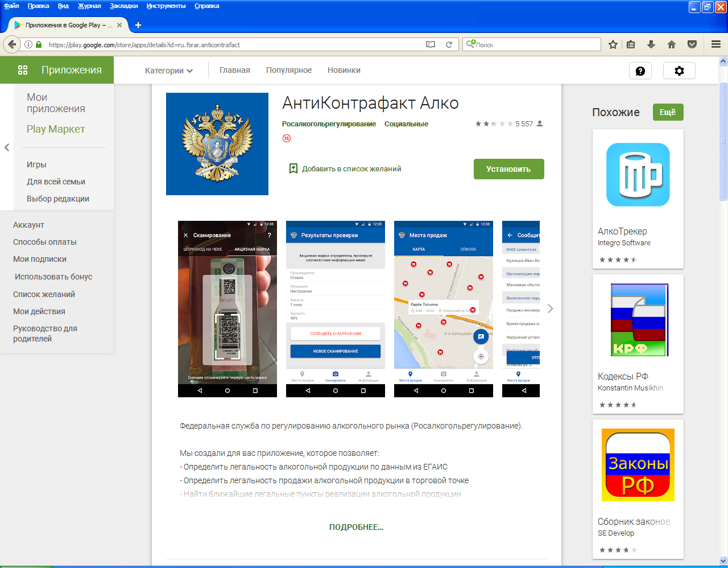Open the Журнал menu
728x568 pixels.
click(x=89, y=6)
